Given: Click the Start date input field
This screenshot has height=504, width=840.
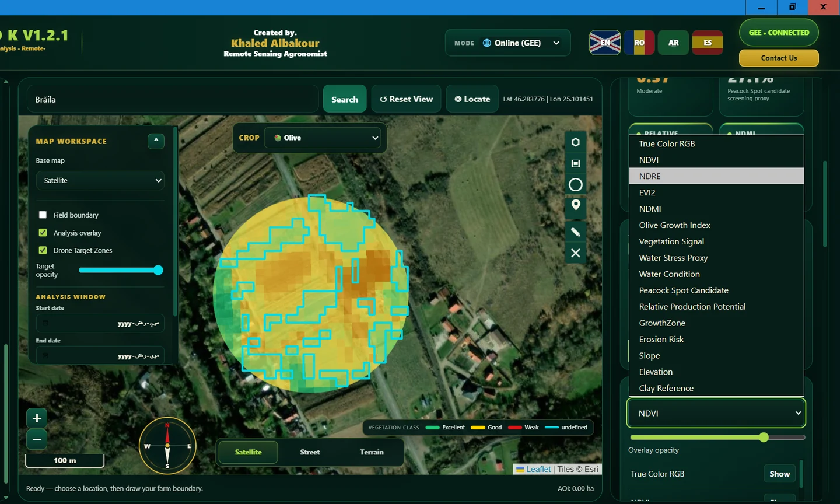Looking at the screenshot, I should pyautogui.click(x=100, y=323).
